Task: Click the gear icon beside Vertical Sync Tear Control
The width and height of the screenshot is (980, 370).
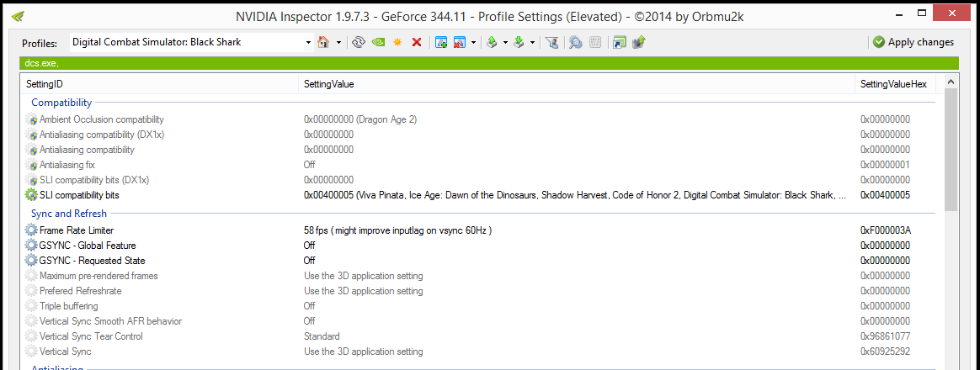Action: [x=31, y=336]
